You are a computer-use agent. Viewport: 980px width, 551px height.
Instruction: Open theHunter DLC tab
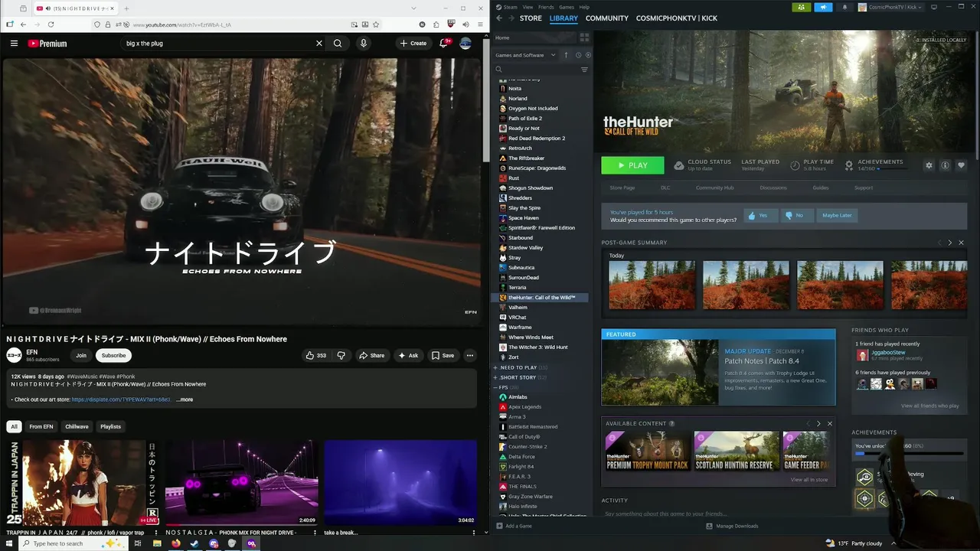pos(665,187)
